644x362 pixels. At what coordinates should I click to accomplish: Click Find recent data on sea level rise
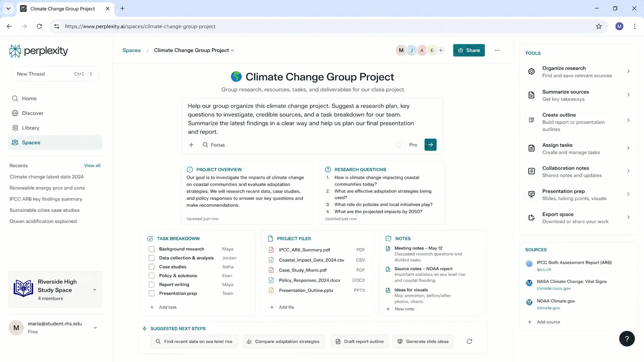195,342
